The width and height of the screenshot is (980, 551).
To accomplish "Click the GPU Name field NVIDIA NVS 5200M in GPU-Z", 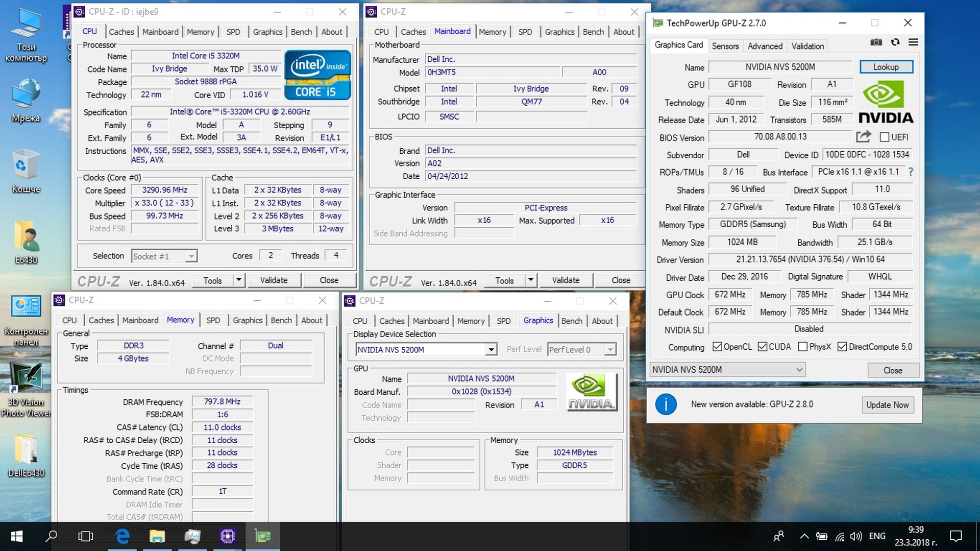I will [780, 67].
